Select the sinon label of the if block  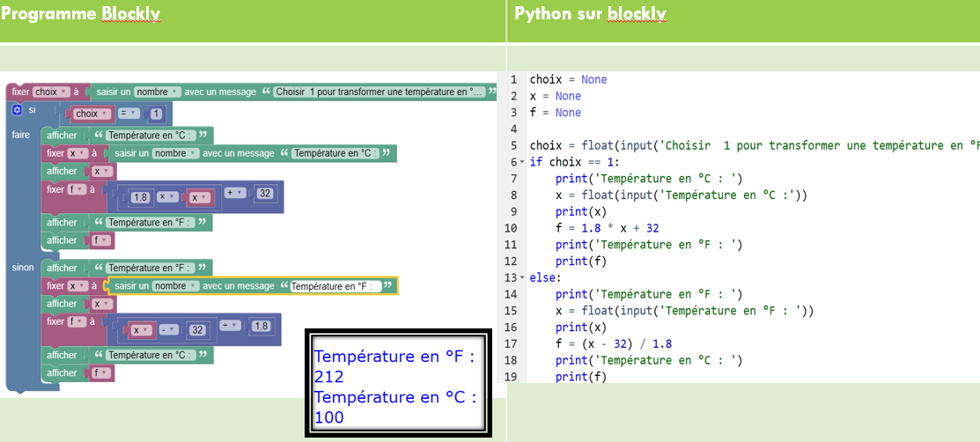pyautogui.click(x=23, y=268)
